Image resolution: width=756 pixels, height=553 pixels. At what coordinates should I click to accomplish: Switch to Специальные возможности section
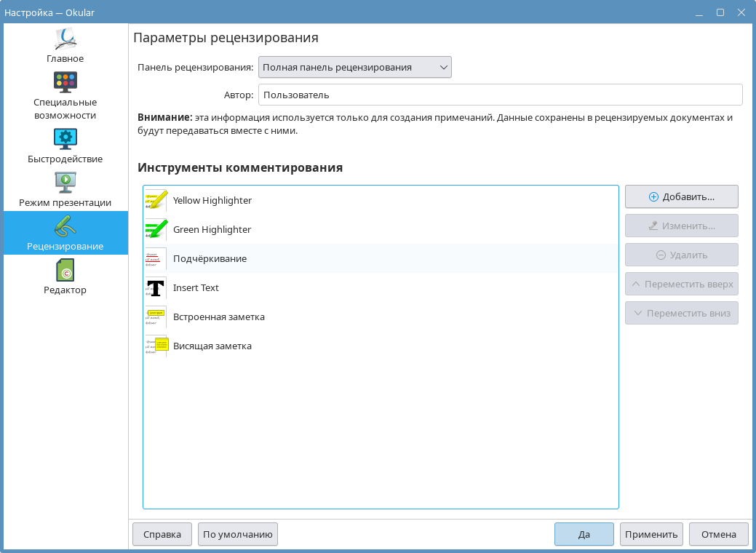pos(65,95)
